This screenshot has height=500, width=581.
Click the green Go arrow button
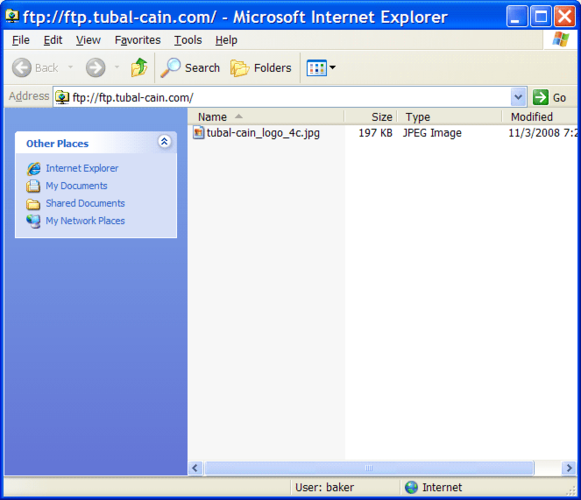pos(540,97)
